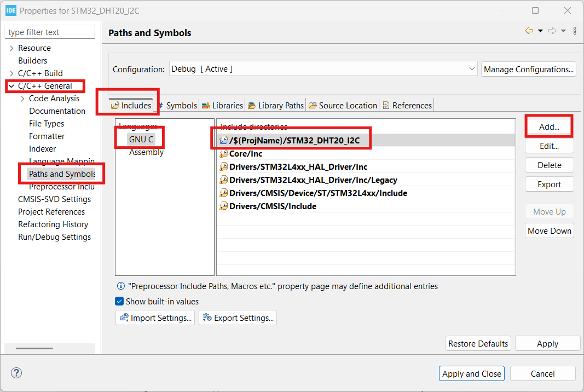Switch to the Libraries tab

pyautogui.click(x=222, y=106)
